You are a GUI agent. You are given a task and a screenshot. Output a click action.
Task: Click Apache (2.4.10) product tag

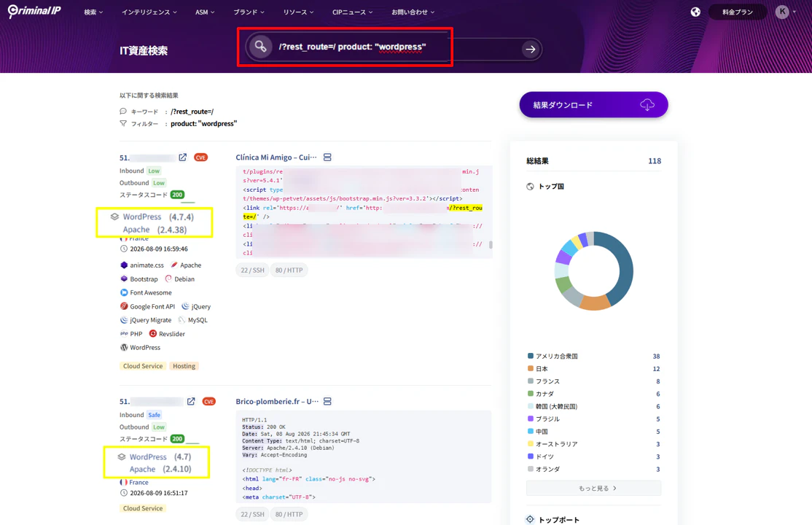160,469
